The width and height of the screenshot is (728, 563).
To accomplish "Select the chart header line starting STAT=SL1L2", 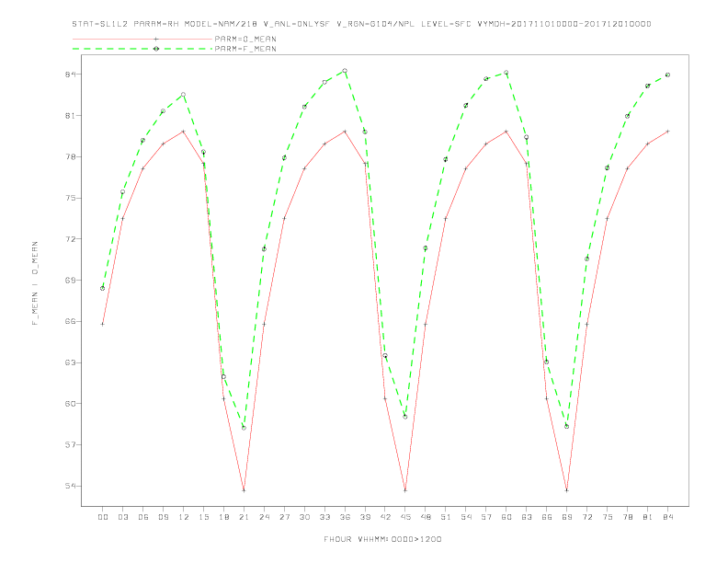I will pos(361,24).
